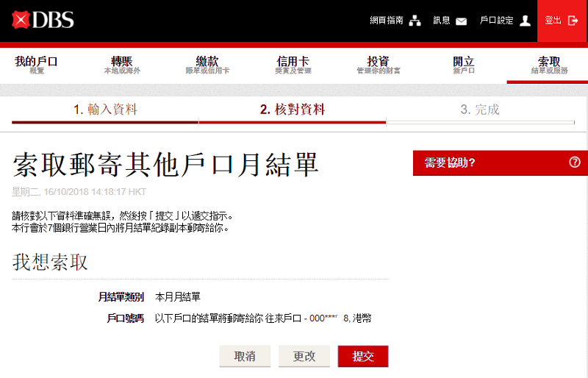Select step 3. 完成 tab

click(479, 110)
